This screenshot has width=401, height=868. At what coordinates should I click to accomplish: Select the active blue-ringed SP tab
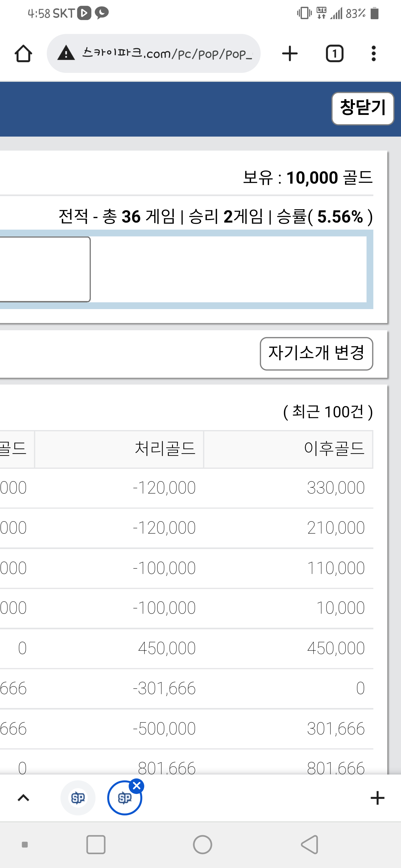coord(124,798)
